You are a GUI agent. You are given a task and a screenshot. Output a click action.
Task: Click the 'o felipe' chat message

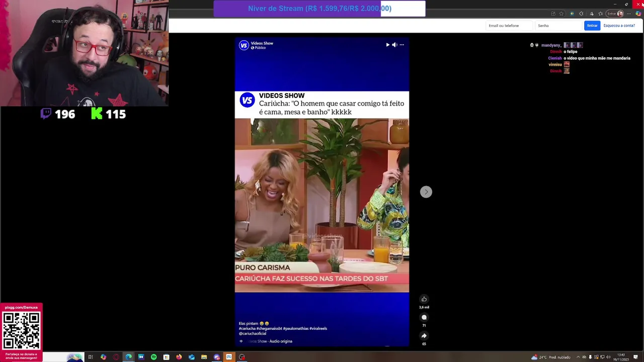pos(570,52)
